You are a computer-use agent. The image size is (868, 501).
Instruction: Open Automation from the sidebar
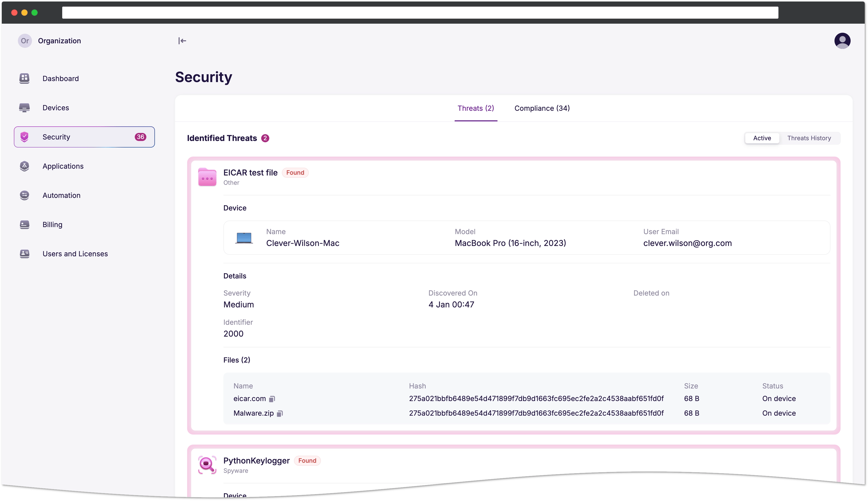coord(84,195)
